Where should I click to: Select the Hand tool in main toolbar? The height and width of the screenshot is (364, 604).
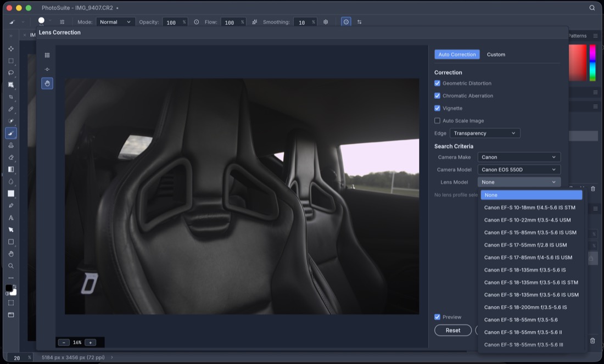click(x=11, y=254)
